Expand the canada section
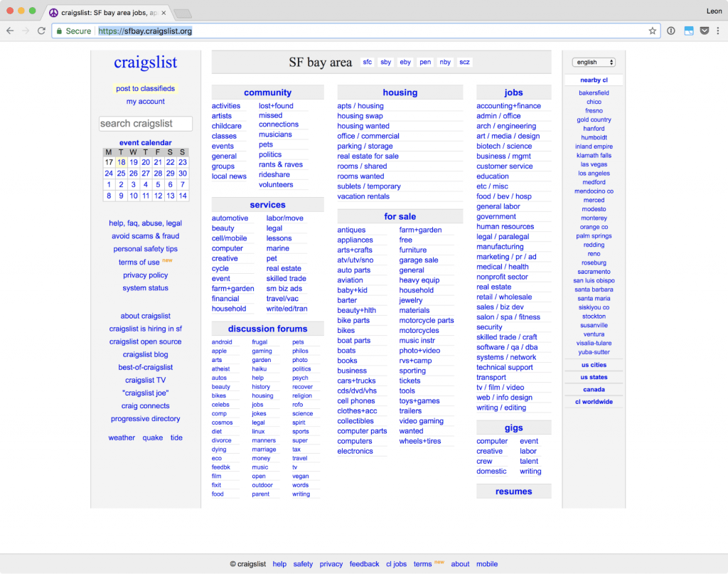 594,390
